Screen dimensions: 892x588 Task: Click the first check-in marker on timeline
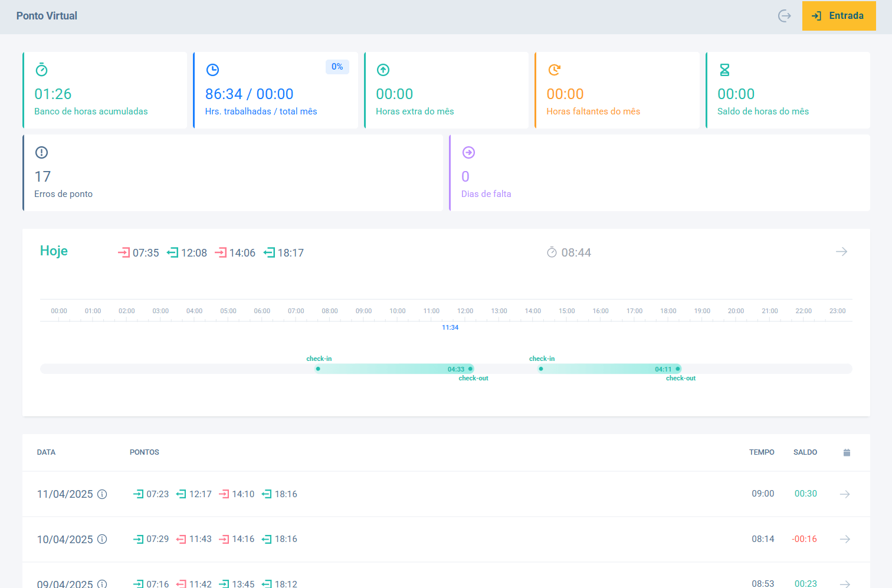(x=318, y=369)
